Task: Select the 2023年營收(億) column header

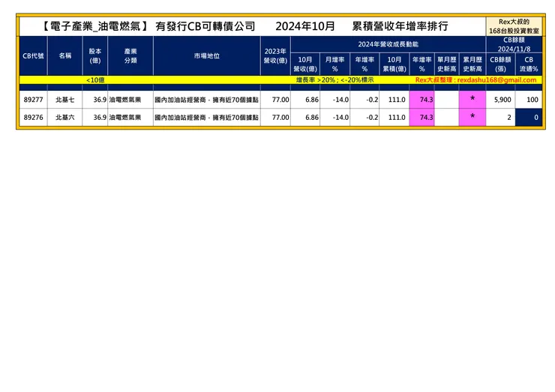Action: tap(275, 56)
